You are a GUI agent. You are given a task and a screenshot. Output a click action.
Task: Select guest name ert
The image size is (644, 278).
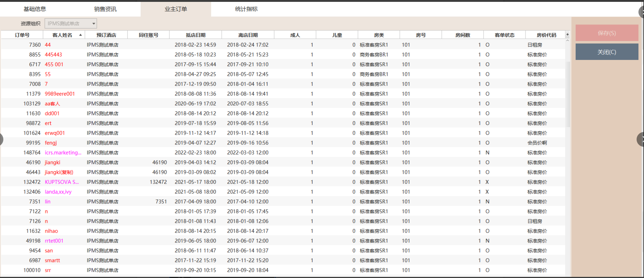[x=48, y=123]
